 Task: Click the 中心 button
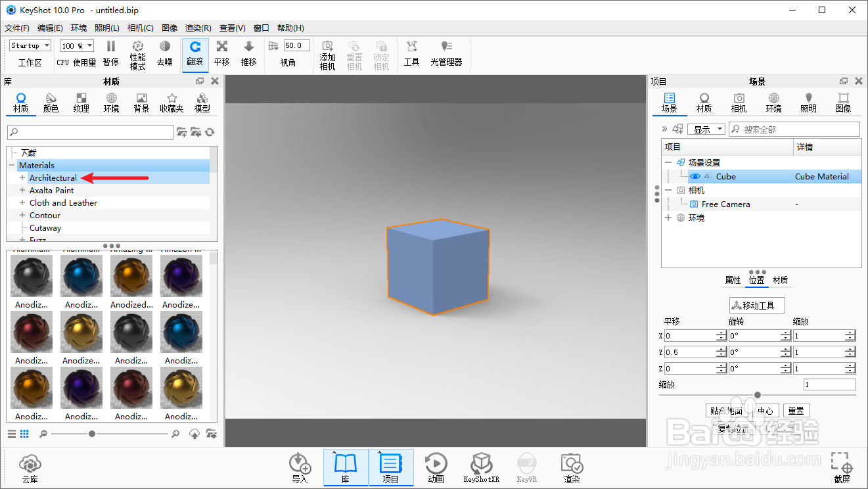coord(765,411)
